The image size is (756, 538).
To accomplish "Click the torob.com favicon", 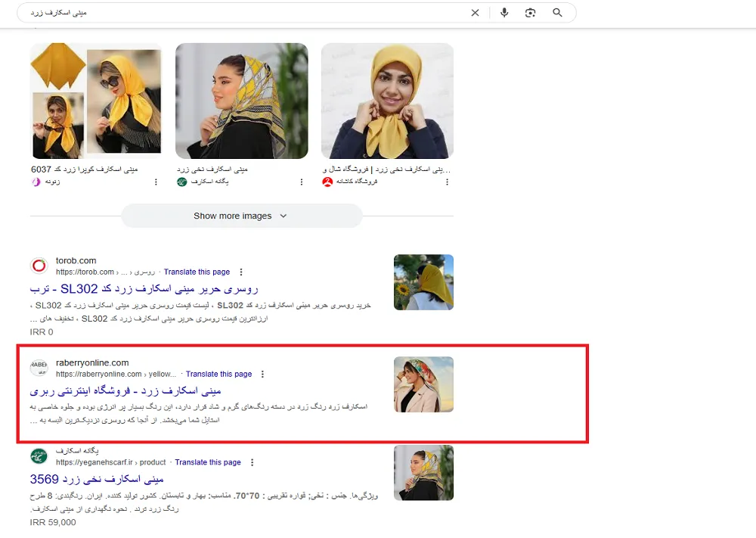I will point(39,266).
